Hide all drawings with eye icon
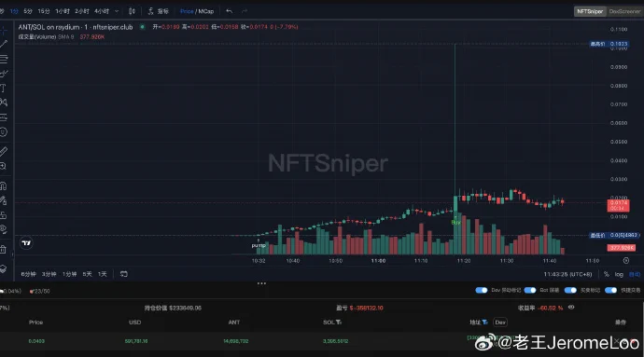The height and width of the screenshot is (357, 644). [4, 229]
